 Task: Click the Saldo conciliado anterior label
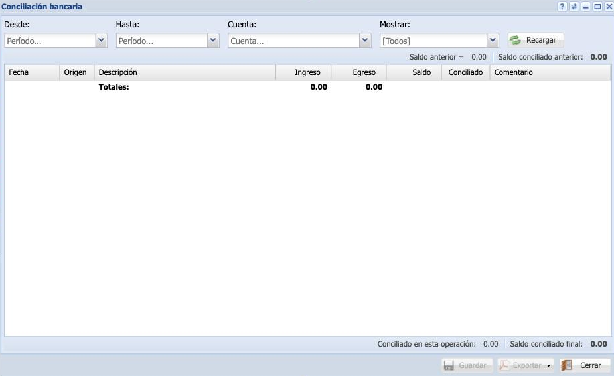540,57
